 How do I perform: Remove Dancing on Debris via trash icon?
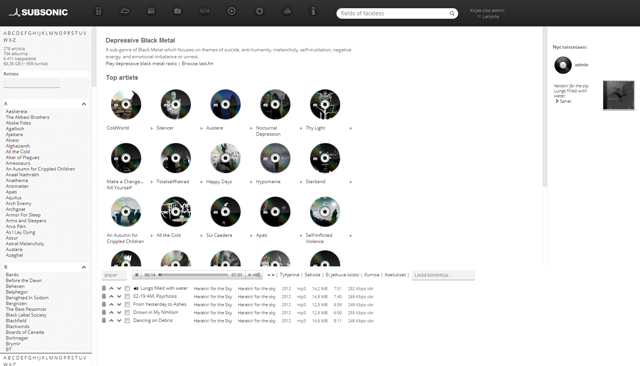point(104,320)
